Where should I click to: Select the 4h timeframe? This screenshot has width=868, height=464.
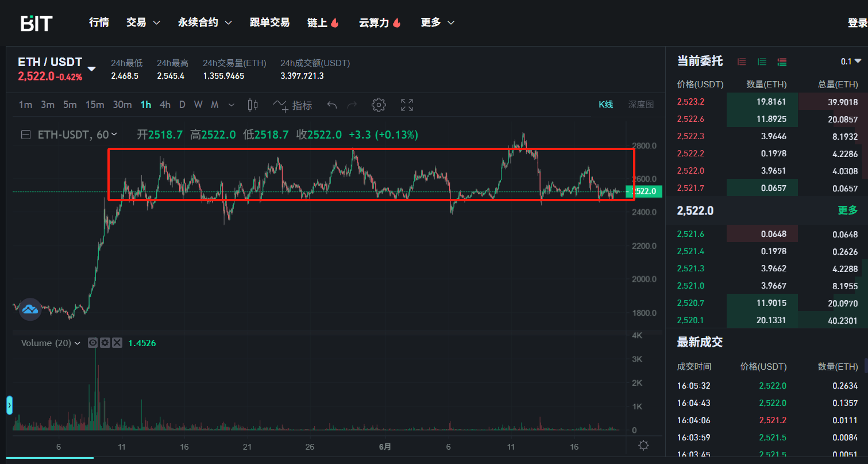[165, 105]
